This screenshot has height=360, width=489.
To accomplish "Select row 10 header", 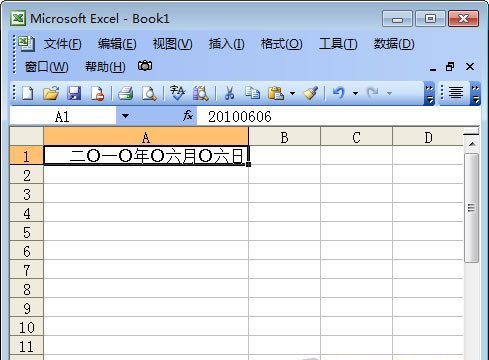I will tap(27, 326).
